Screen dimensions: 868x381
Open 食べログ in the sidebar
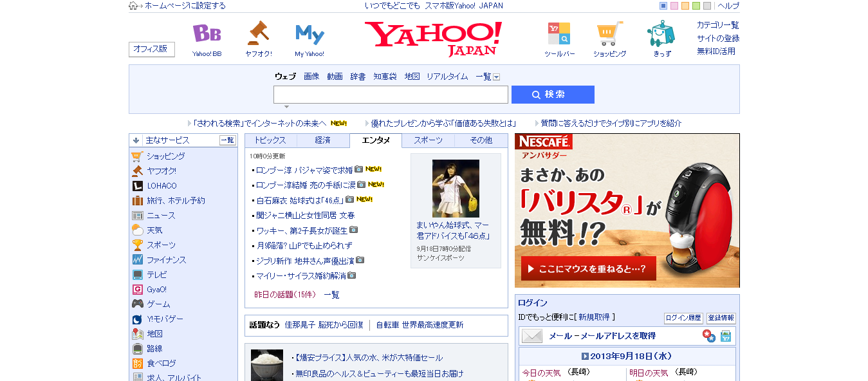(x=161, y=364)
